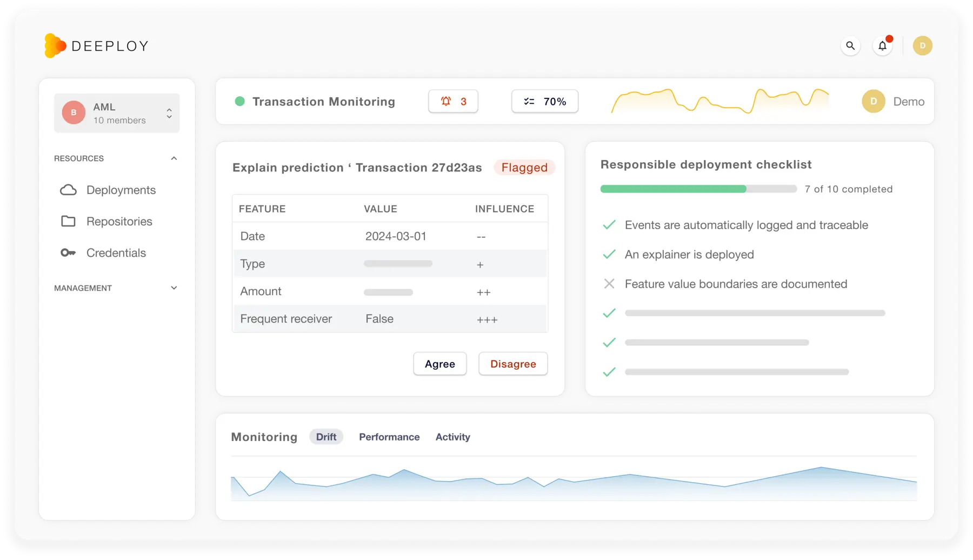Image resolution: width=973 pixels, height=560 pixels.
Task: Open the AML team switcher dropdown
Action: (117, 113)
